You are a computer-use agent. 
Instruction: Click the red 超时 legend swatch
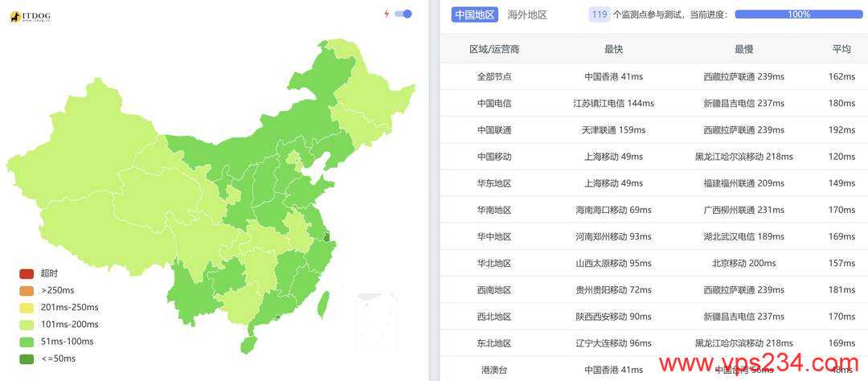point(27,273)
